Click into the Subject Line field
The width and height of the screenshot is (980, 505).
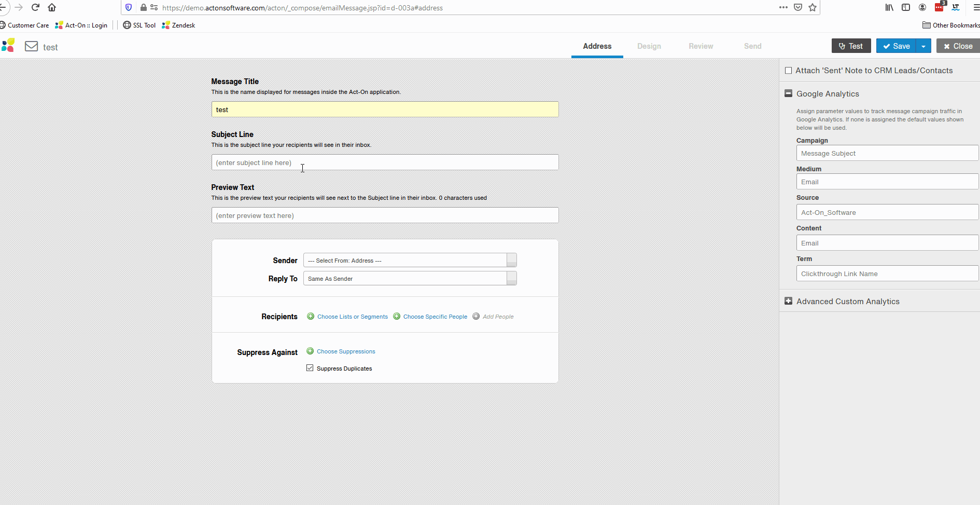point(385,162)
